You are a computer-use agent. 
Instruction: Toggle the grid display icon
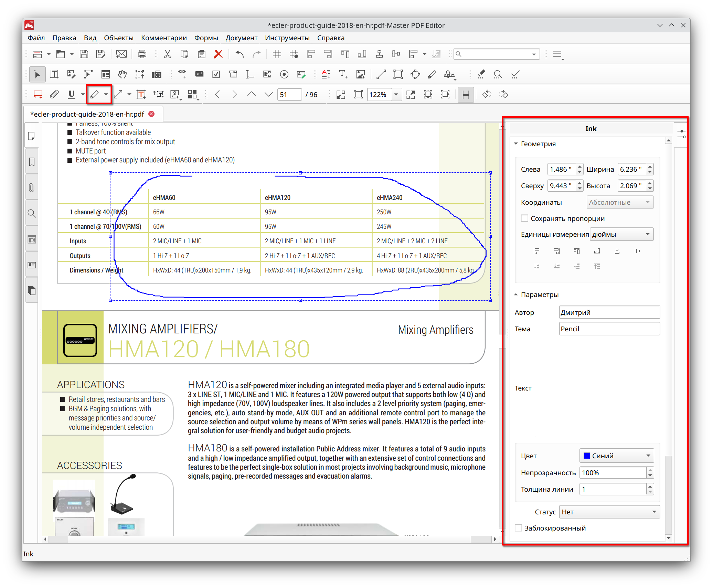[277, 54]
